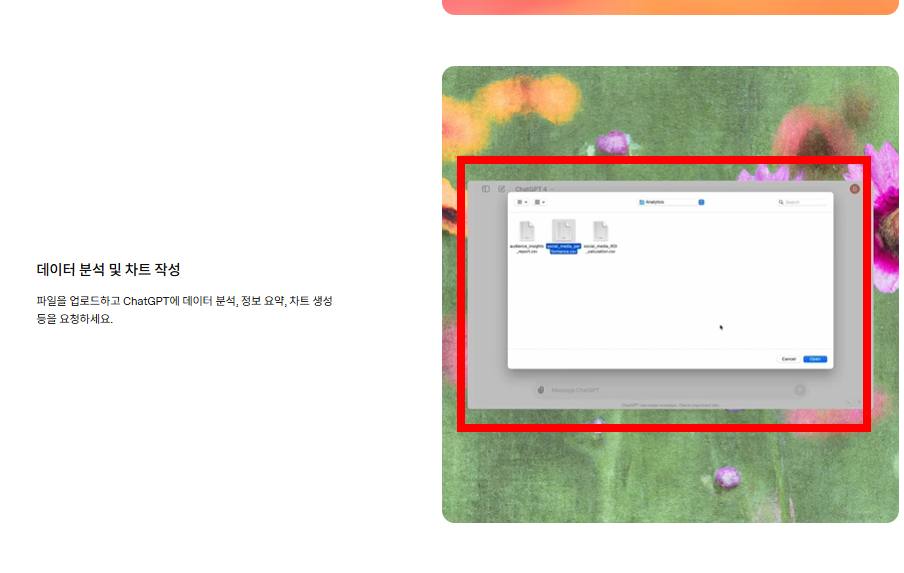This screenshot has height=573, width=904.
Task: Click the paragraph starting with 파일을 업로드하고
Action: tap(184, 310)
